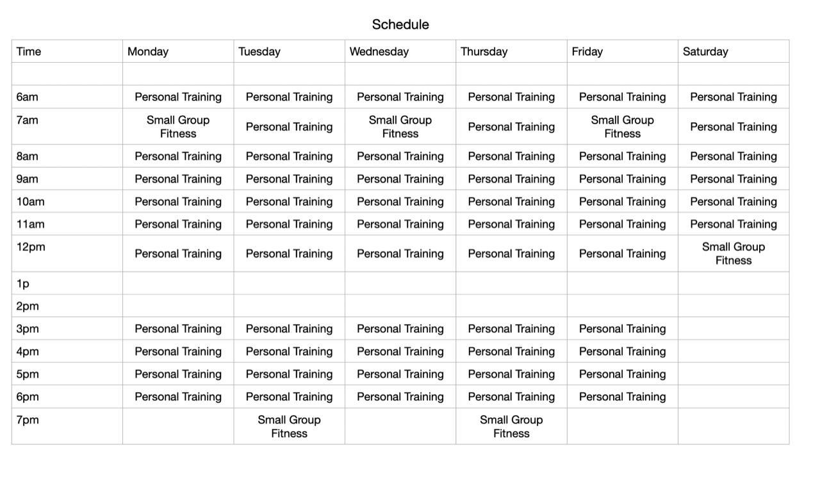Select Thursday 7pm Small Group Fitness cell
This screenshot has width=820, height=504.
[x=511, y=427]
